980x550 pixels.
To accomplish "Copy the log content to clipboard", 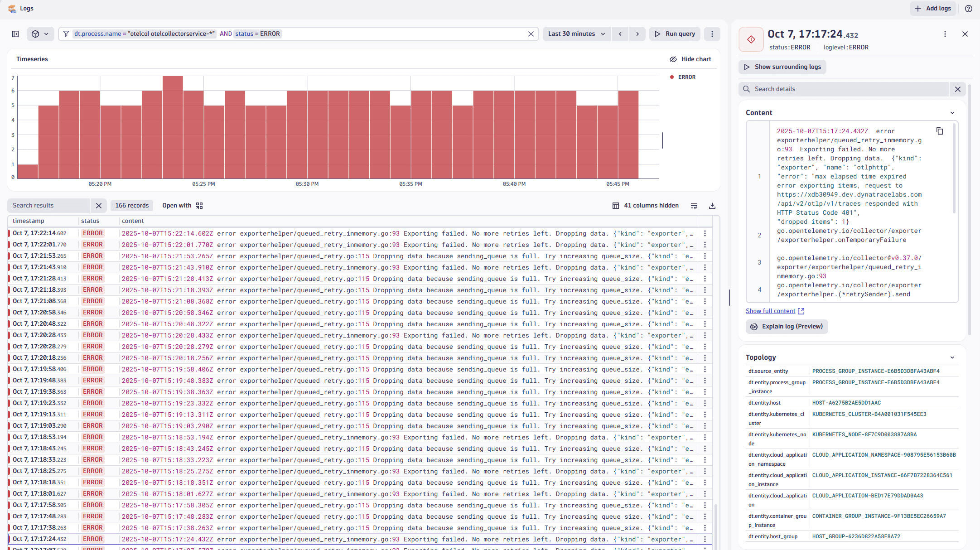I will 940,130.
